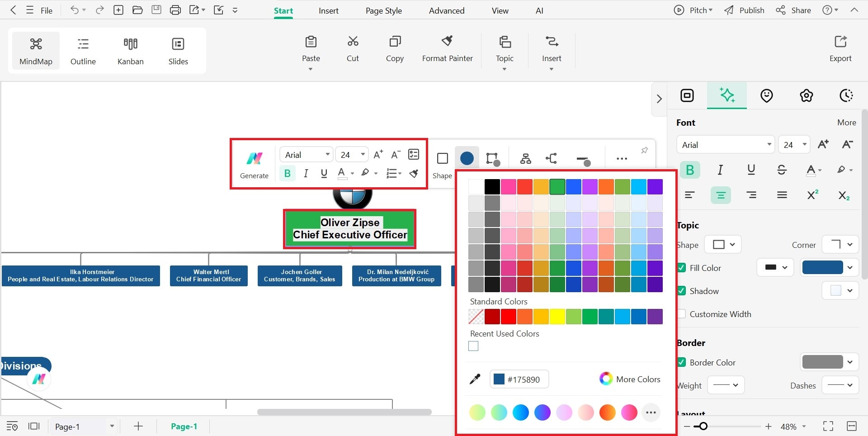The image size is (868, 436).
Task: Click the Share button
Action: [793, 10]
